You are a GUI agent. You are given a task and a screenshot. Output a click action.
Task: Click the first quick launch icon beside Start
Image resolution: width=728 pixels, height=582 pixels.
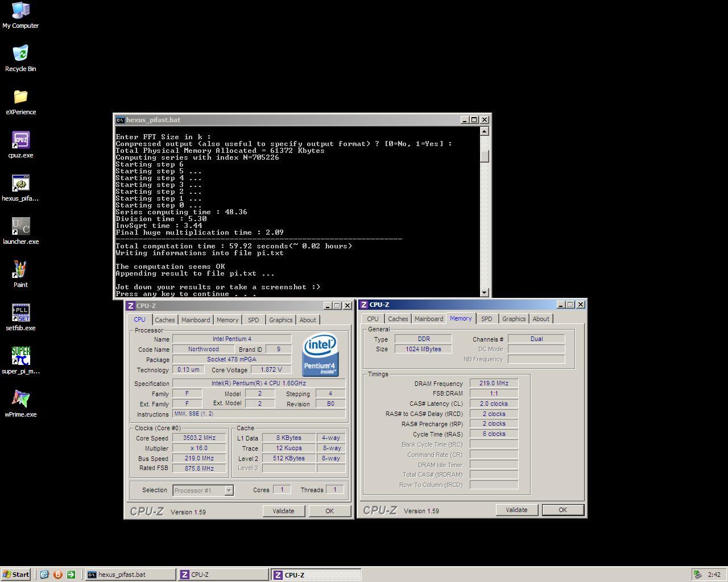[44, 575]
